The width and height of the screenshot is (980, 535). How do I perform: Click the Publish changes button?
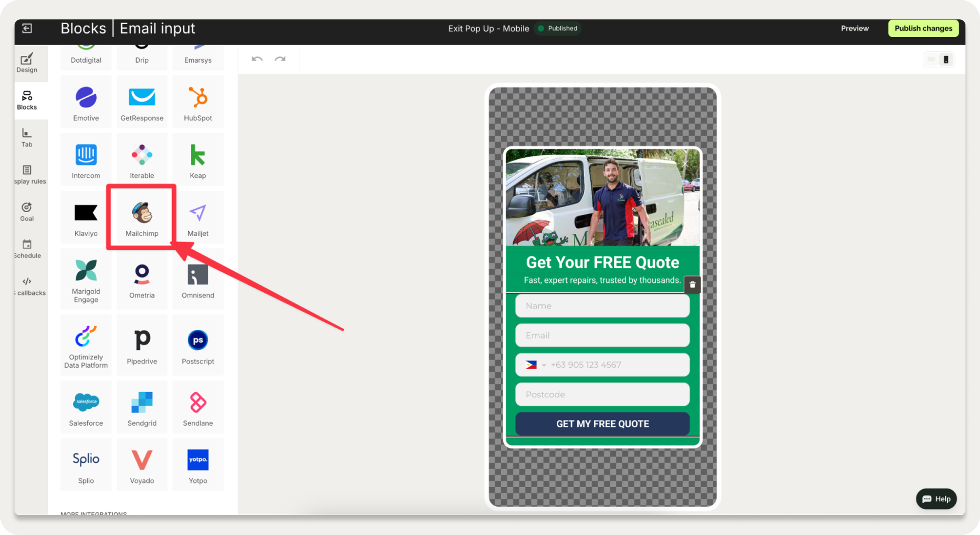(923, 28)
